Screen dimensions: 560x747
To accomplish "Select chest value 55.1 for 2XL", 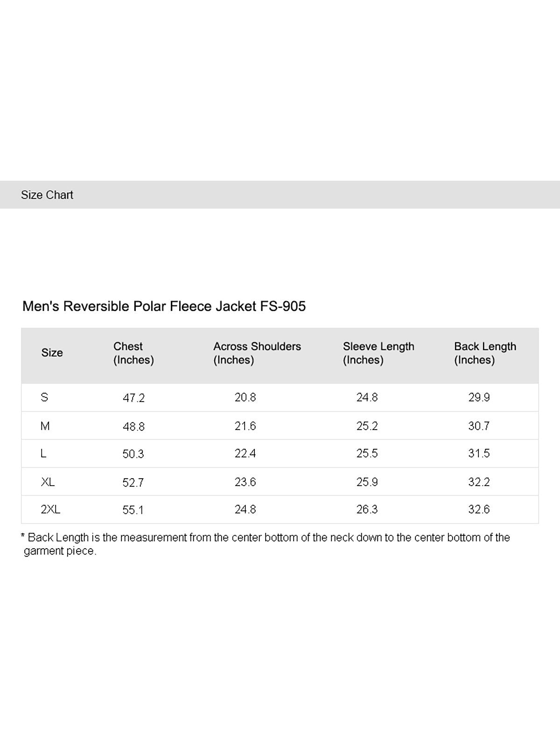I will pos(133,510).
